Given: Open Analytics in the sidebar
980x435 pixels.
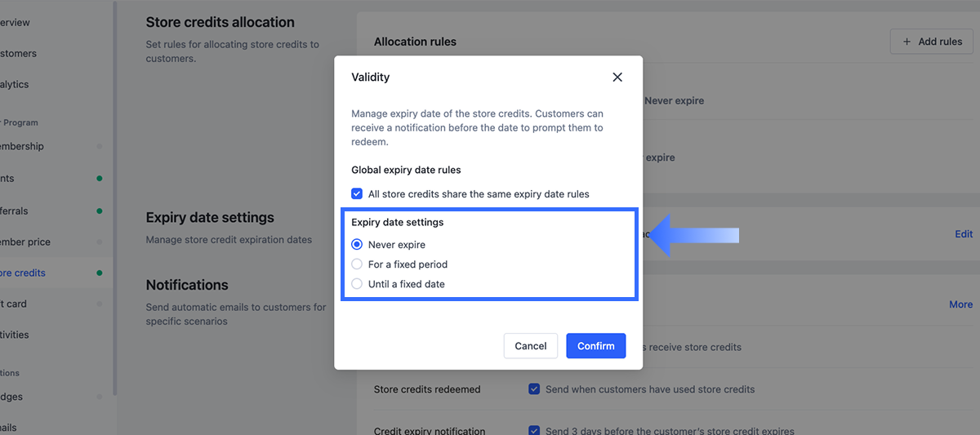Looking at the screenshot, I should pos(15,84).
